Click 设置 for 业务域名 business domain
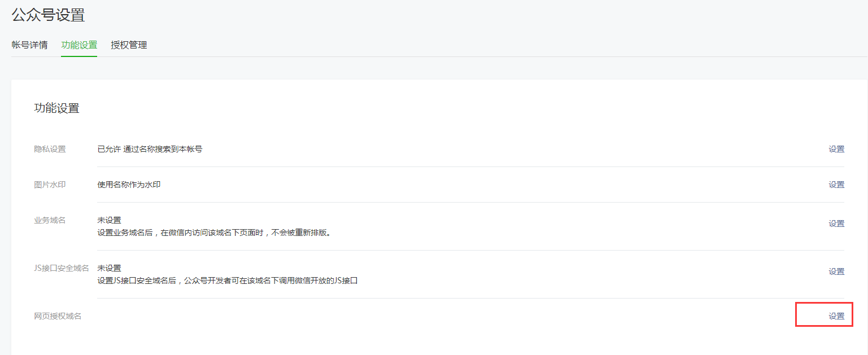Screen dimensions: 868x355 click(836, 223)
